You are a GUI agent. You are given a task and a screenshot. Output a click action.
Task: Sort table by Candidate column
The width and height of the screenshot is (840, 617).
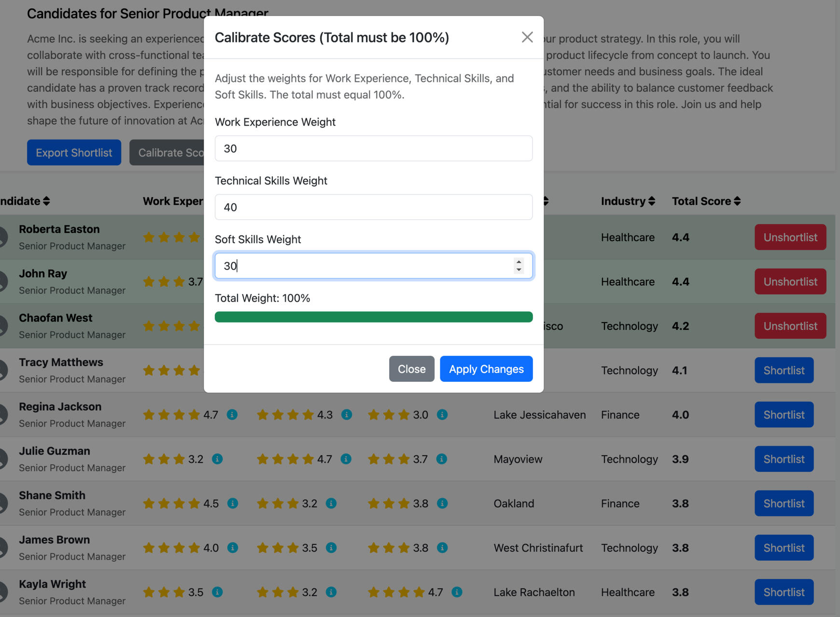24,201
